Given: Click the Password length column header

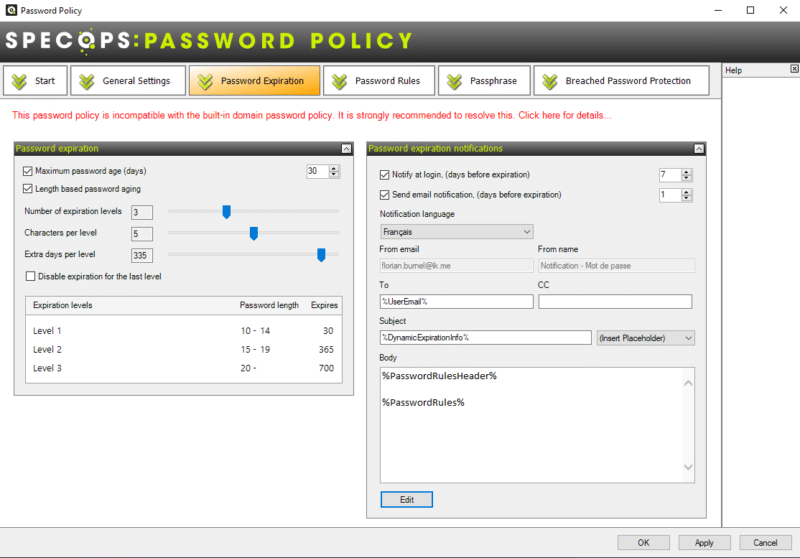Looking at the screenshot, I should click(269, 305).
